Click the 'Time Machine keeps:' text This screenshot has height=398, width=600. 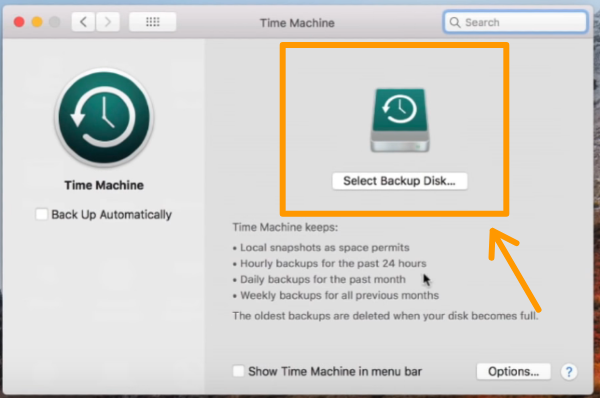point(285,227)
